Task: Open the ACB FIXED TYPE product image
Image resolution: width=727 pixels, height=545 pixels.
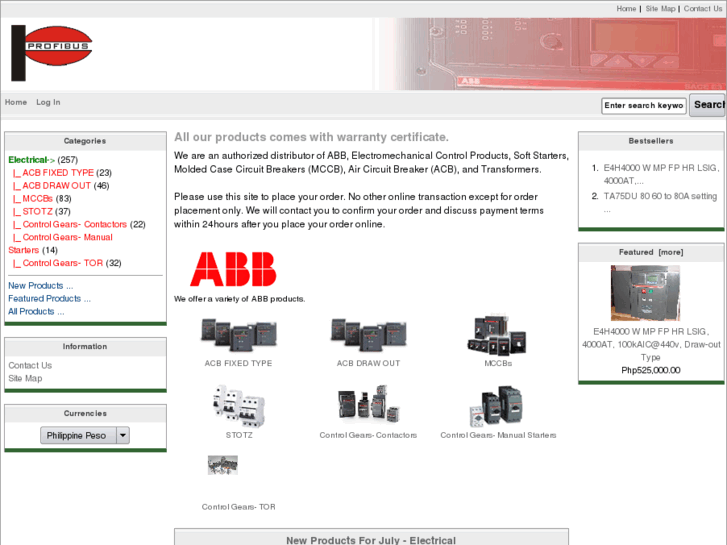Action: pyautogui.click(x=238, y=334)
